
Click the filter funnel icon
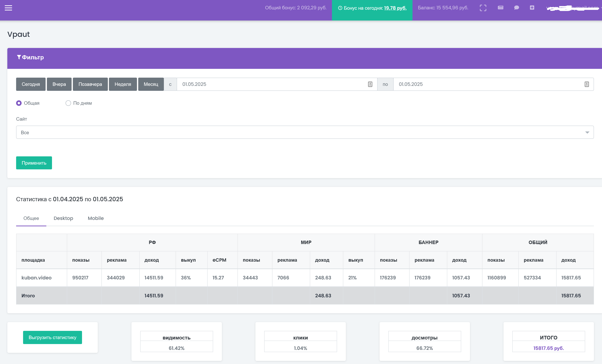click(x=19, y=57)
